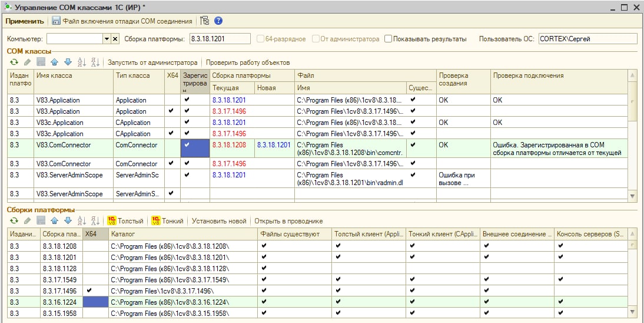
Task: Toggle От администратора checkbox
Action: (316, 39)
